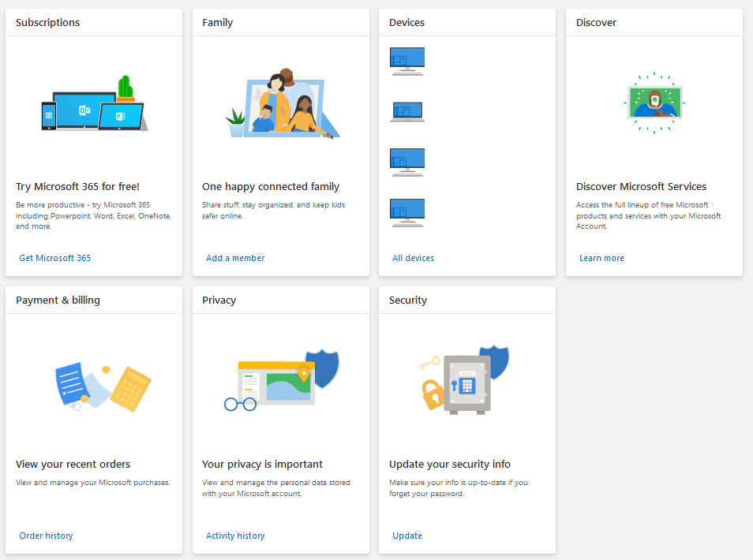The image size is (753, 560).
Task: Click 'Make sure your info is up-to-date' text
Action: pyautogui.click(x=458, y=488)
